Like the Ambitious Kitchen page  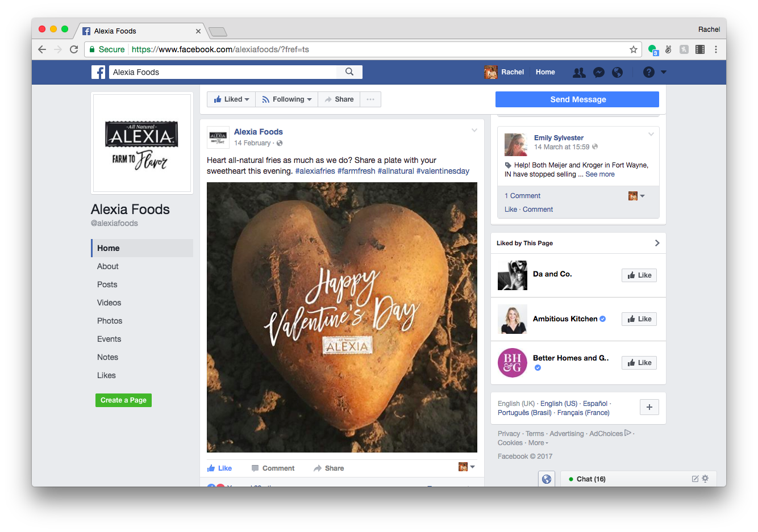coord(639,319)
